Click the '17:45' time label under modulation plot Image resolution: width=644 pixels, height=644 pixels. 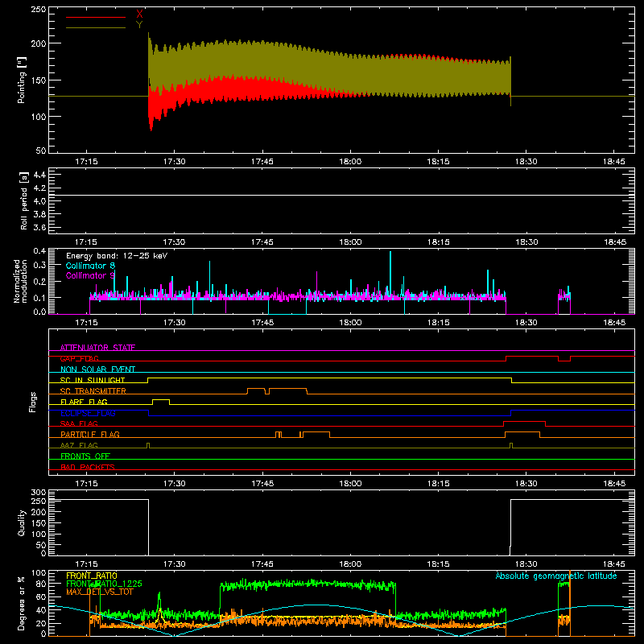tap(262, 323)
